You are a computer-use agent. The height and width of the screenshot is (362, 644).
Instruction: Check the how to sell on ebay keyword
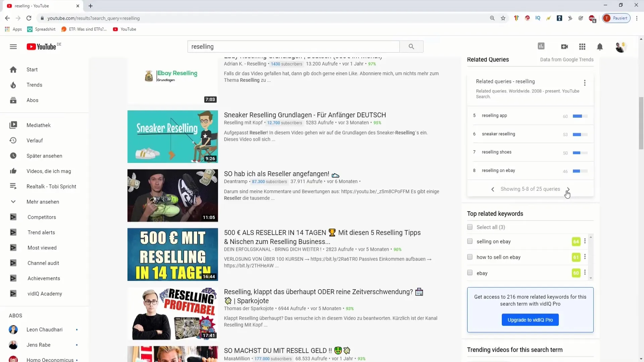pos(470,257)
